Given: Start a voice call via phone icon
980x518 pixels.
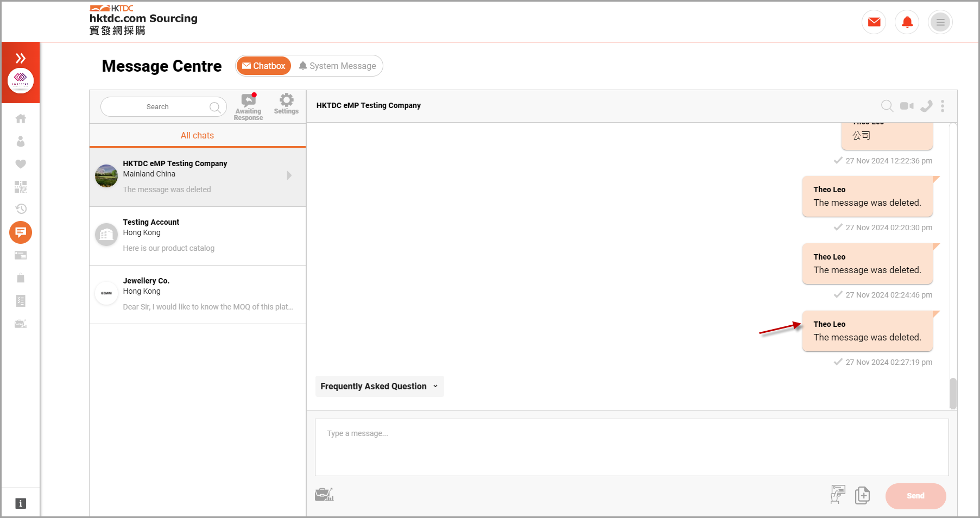Looking at the screenshot, I should (x=926, y=106).
